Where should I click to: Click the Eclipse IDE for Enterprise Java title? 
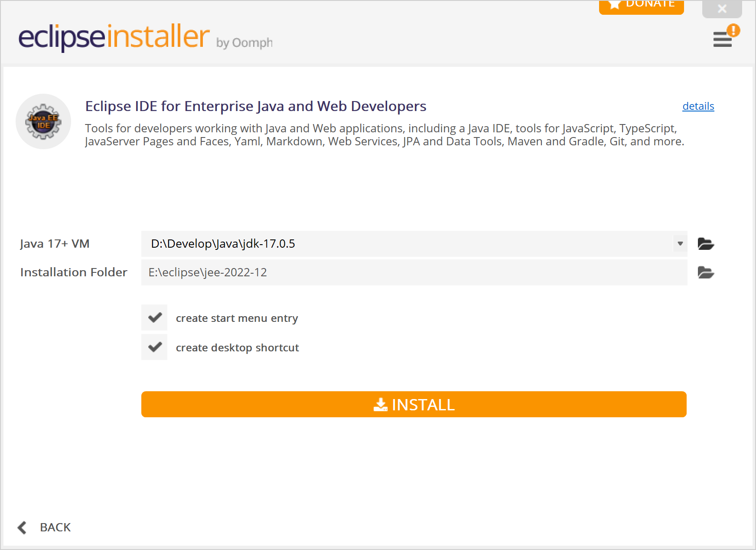click(256, 106)
